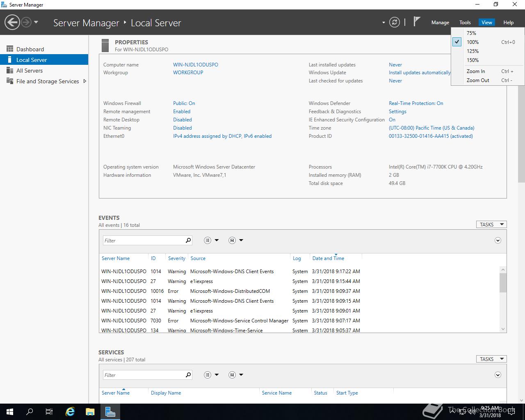
Task: Click the Services filter input field
Action: coord(143,375)
